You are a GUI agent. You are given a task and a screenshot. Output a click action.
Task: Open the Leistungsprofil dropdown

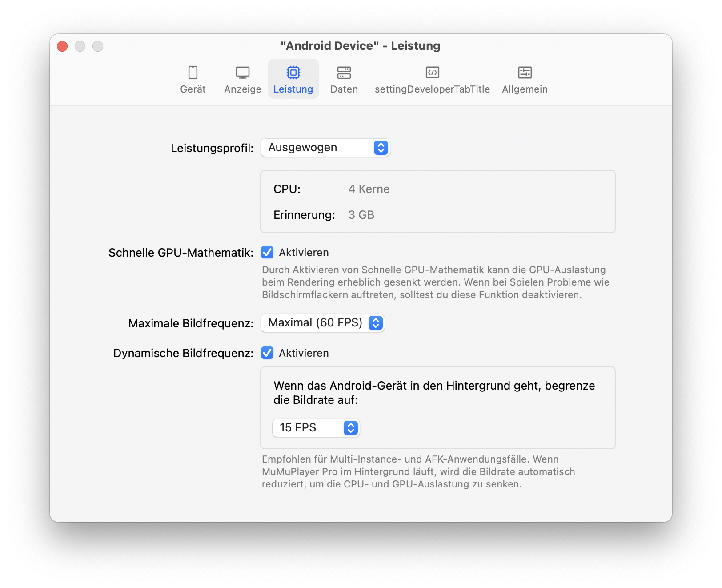pos(325,148)
